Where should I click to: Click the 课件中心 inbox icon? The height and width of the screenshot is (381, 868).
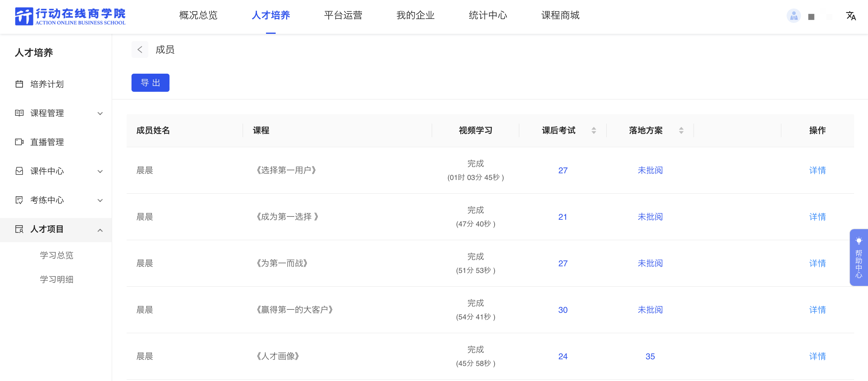point(19,171)
